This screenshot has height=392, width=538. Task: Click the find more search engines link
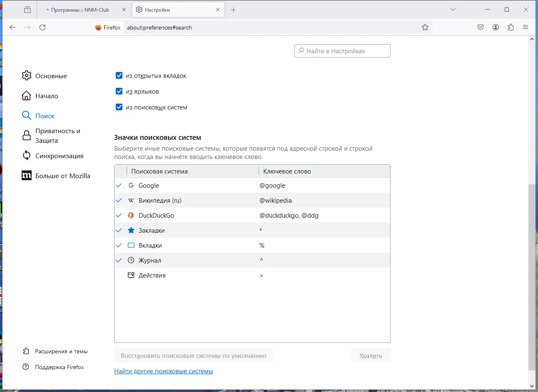pyautogui.click(x=163, y=371)
